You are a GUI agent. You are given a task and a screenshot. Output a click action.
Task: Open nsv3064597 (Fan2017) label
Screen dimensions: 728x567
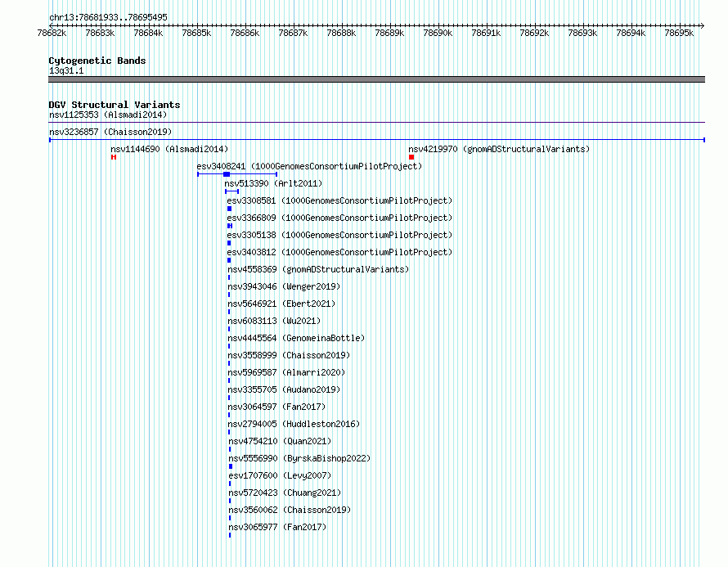click(276, 407)
